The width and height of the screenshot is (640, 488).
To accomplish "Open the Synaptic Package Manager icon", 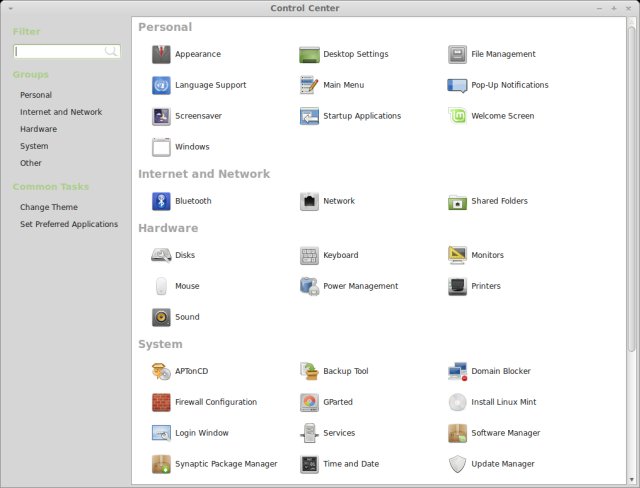I will [x=161, y=464].
